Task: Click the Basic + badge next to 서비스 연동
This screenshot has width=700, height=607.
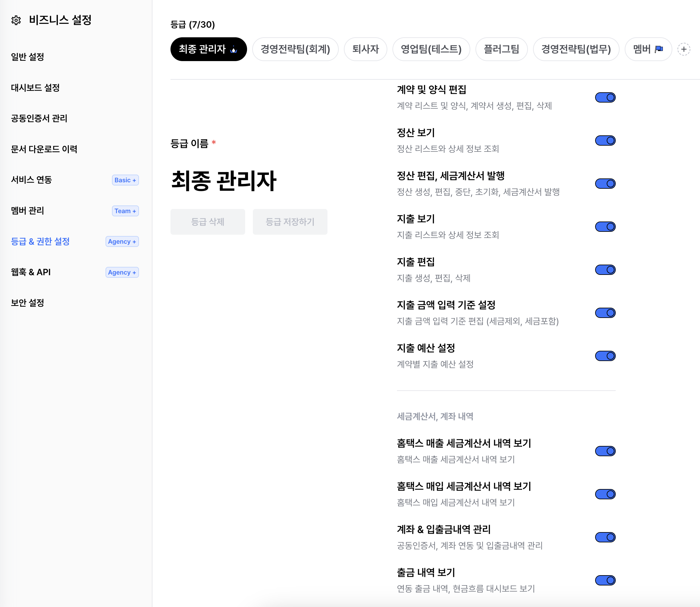Action: click(125, 180)
